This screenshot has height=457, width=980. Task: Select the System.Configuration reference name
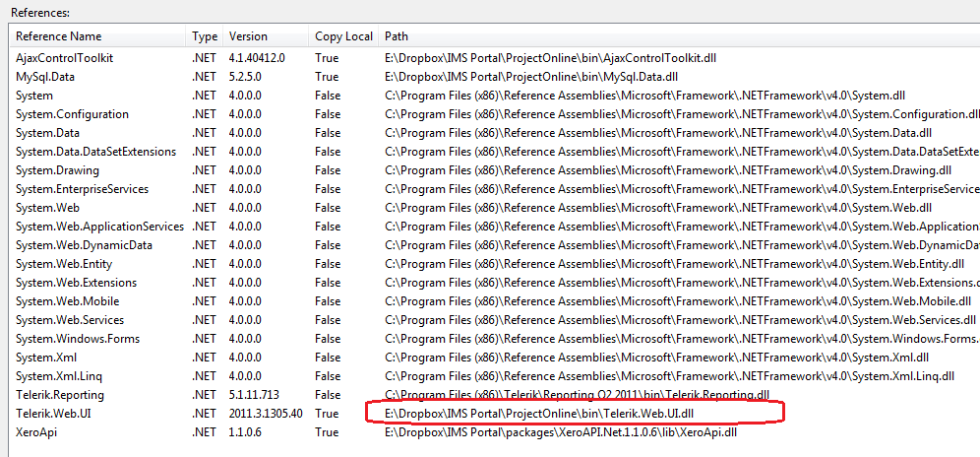click(x=72, y=114)
